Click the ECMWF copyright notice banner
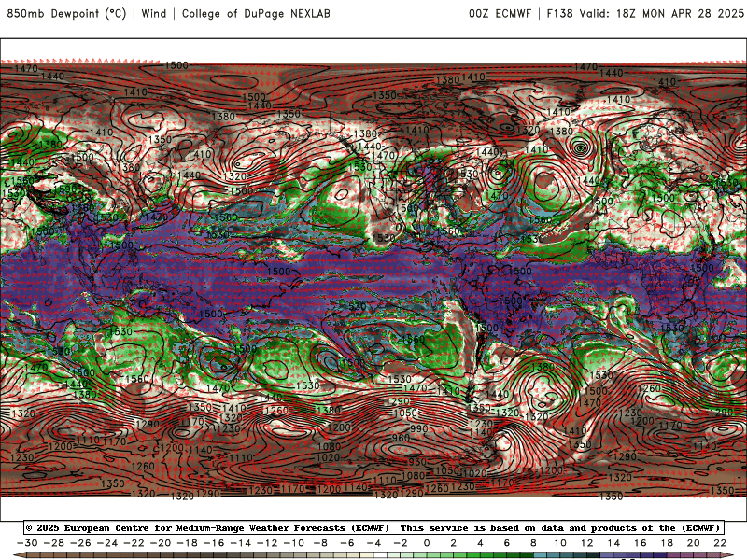Viewport: 747px width, 560px height. coord(374,527)
